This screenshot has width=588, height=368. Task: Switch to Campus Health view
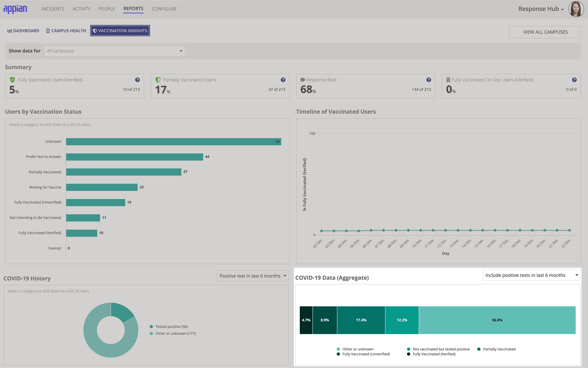(x=66, y=31)
